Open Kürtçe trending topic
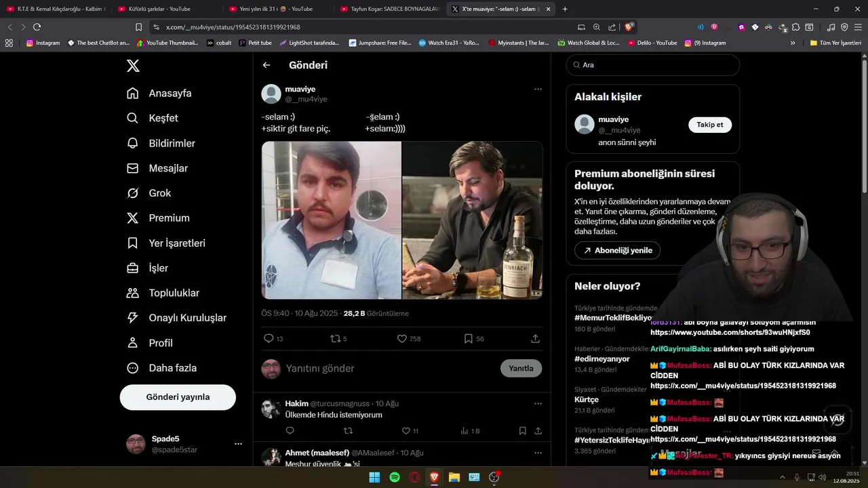Viewport: 868px width, 488px height. tap(587, 400)
